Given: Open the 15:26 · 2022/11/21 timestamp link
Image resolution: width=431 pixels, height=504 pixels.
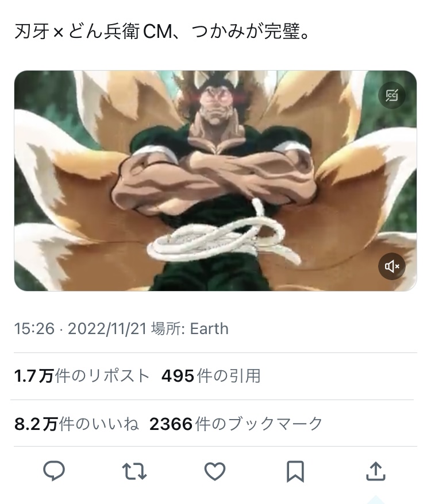Looking at the screenshot, I should (80, 329).
